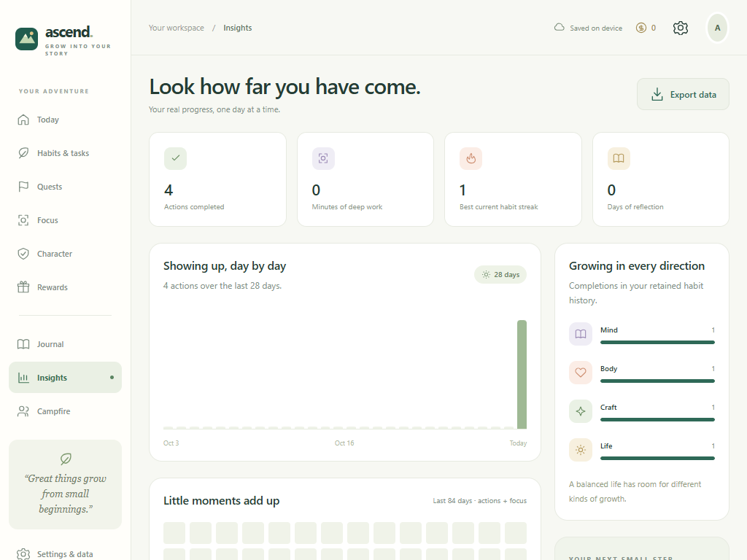Click the checkmark icon on Actions completed card
This screenshot has width=747, height=560.
pyautogui.click(x=175, y=158)
